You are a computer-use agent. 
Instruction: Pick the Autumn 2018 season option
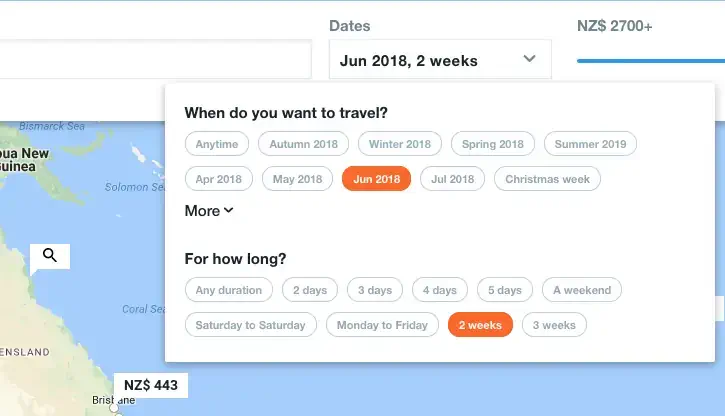(x=303, y=144)
